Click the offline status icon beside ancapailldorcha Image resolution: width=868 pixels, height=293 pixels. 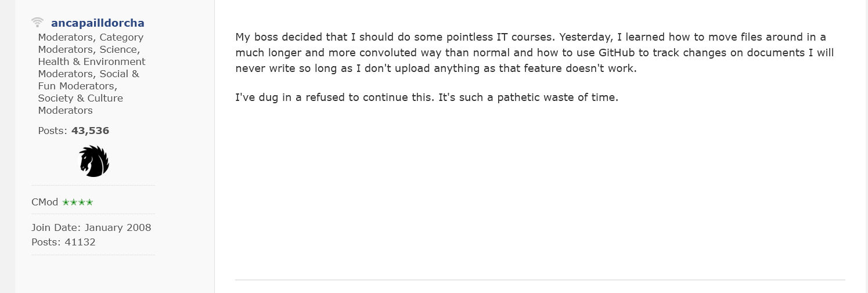[38, 23]
